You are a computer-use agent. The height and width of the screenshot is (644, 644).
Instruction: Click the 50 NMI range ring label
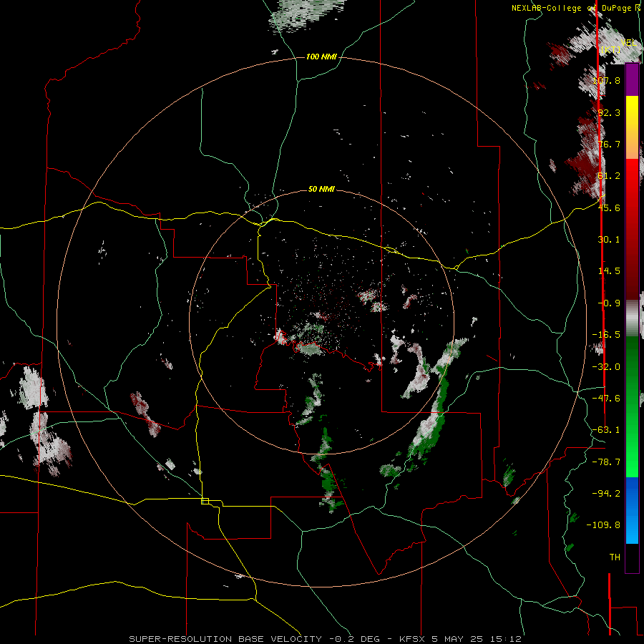[321, 189]
